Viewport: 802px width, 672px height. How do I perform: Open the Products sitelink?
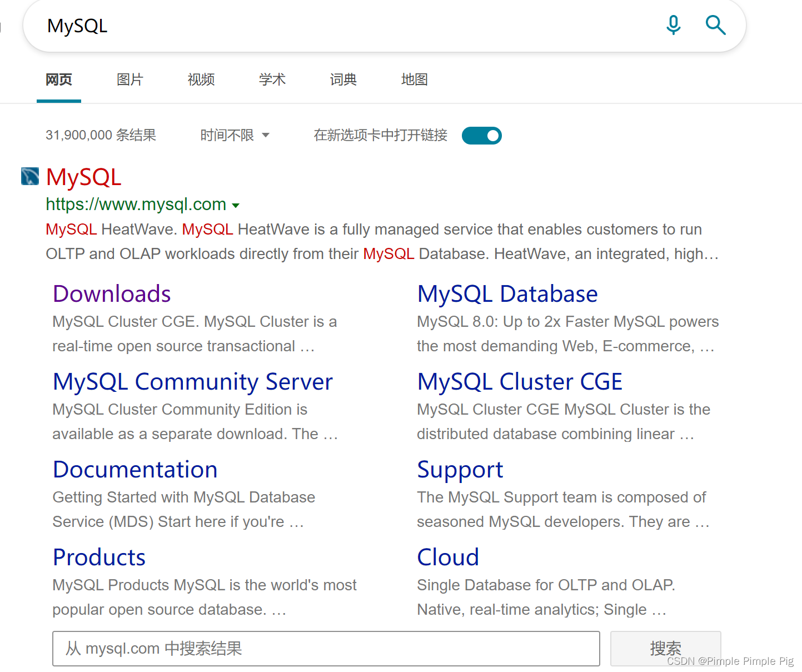coord(99,557)
